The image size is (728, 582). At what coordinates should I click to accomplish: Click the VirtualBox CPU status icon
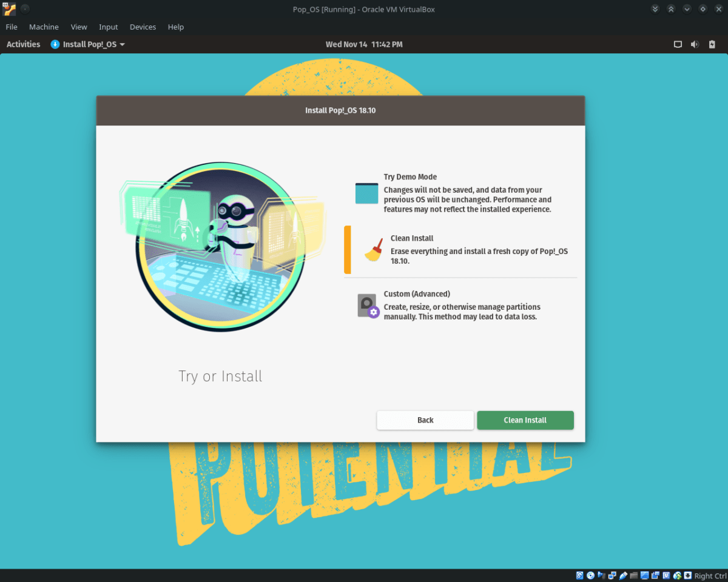tap(666, 575)
